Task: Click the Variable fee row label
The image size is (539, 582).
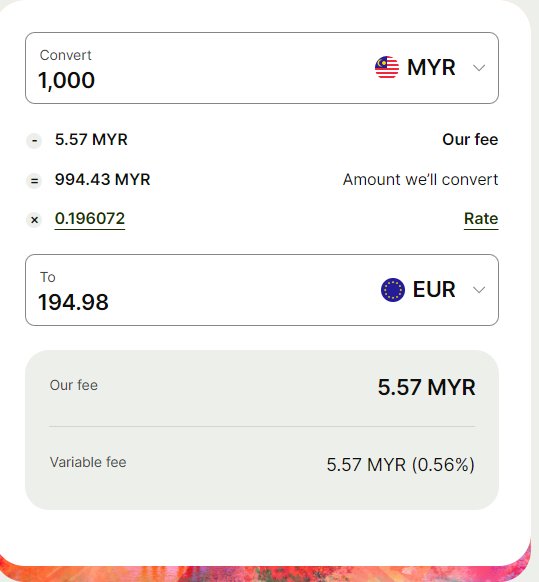Action: coord(88,462)
